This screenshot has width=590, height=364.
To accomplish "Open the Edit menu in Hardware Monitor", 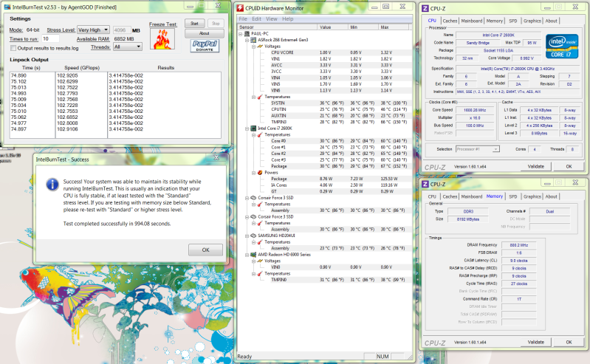I will click(x=257, y=18).
